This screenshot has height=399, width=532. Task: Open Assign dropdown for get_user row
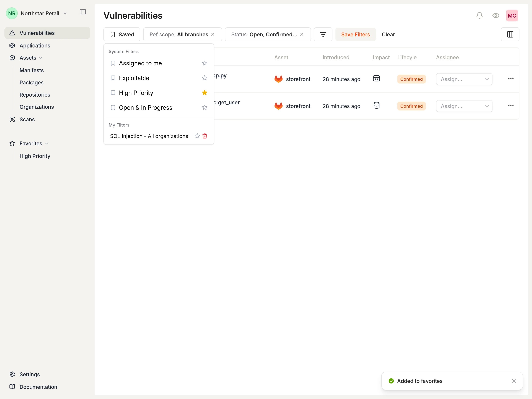click(464, 106)
